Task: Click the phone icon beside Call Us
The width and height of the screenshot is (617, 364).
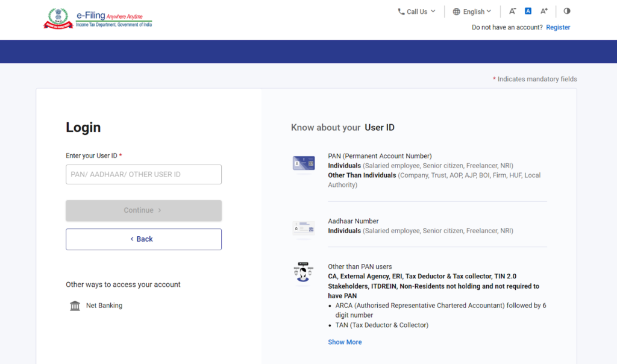Action: coord(401,11)
